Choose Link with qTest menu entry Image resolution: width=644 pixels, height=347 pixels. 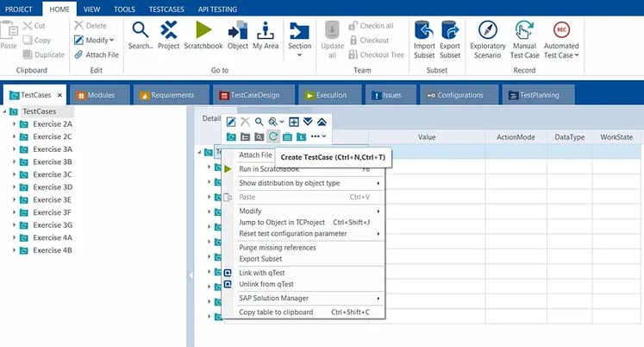(x=304, y=273)
